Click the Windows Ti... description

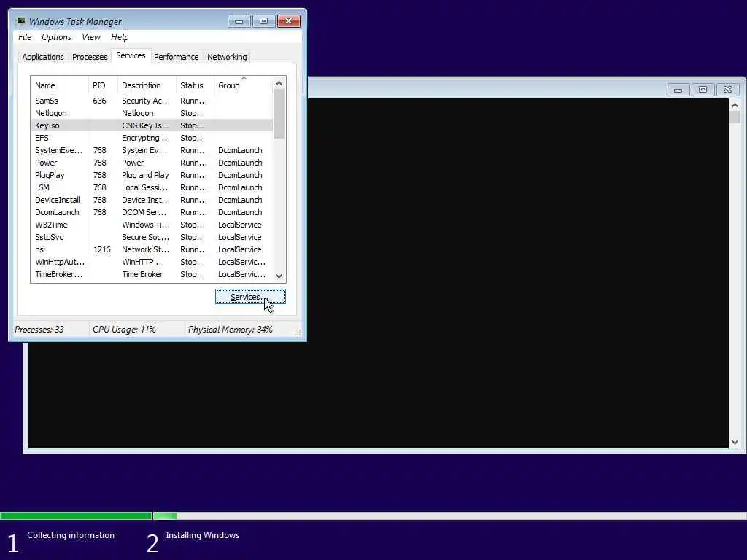[146, 225]
